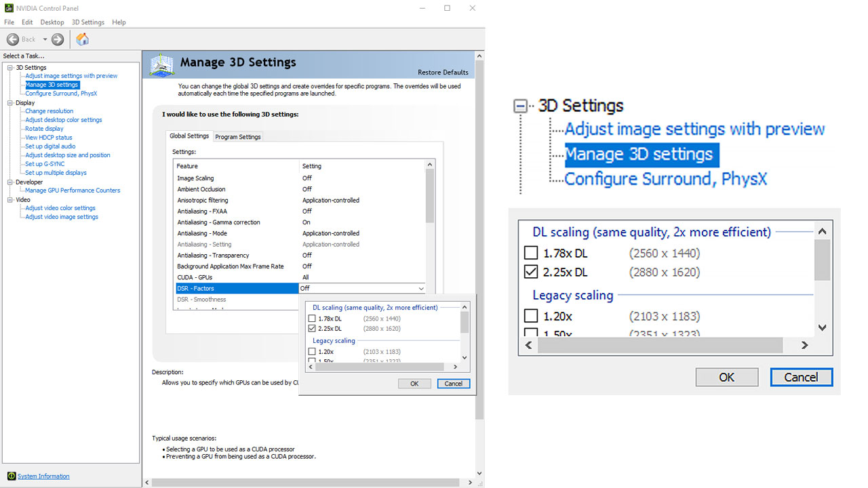Open Manage GPU Performance Counters
868x488 pixels.
tap(73, 190)
